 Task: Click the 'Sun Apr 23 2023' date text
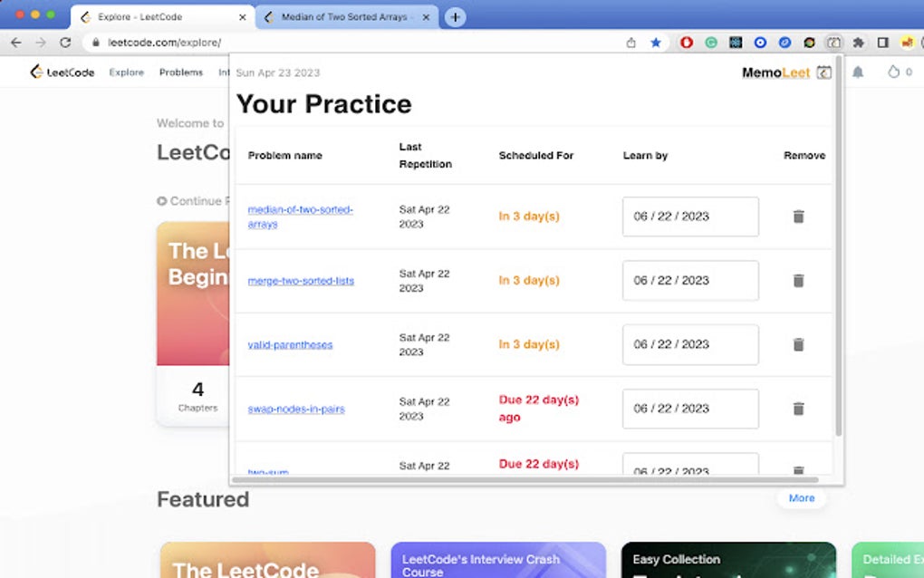click(277, 72)
